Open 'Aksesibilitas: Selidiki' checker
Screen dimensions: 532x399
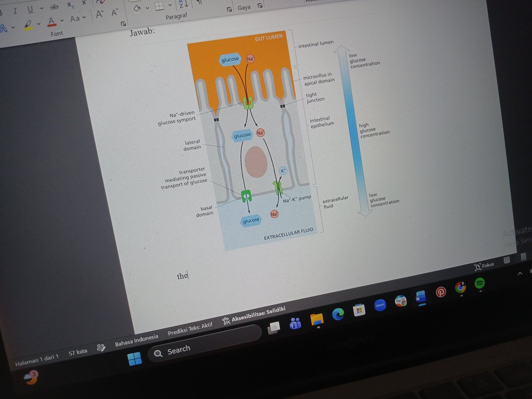(253, 315)
